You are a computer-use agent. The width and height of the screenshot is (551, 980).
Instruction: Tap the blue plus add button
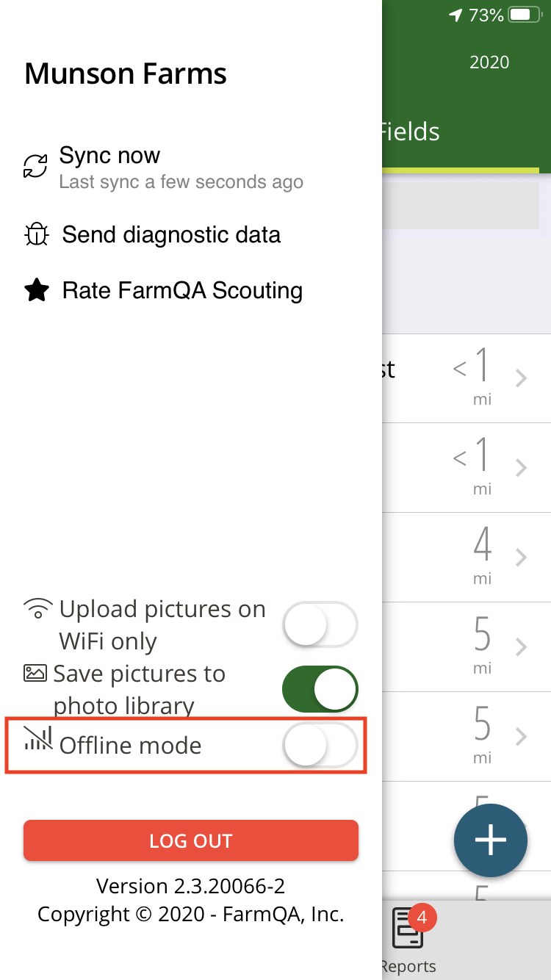491,840
